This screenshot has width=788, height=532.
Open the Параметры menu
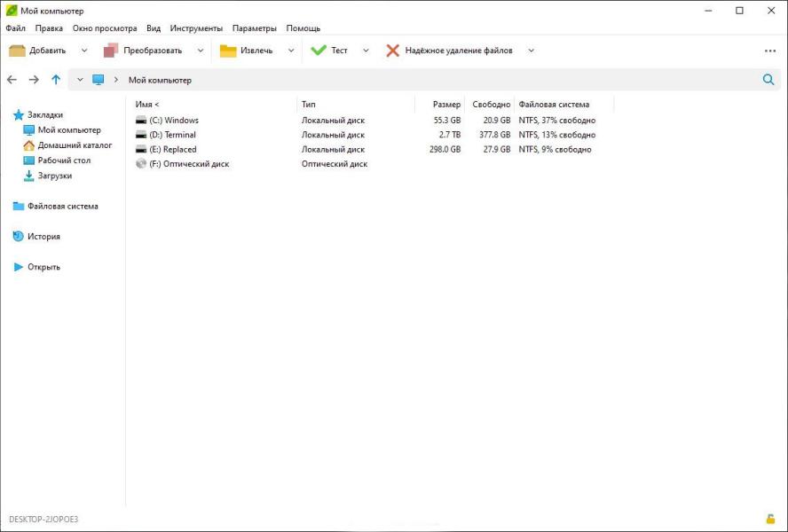click(x=255, y=28)
